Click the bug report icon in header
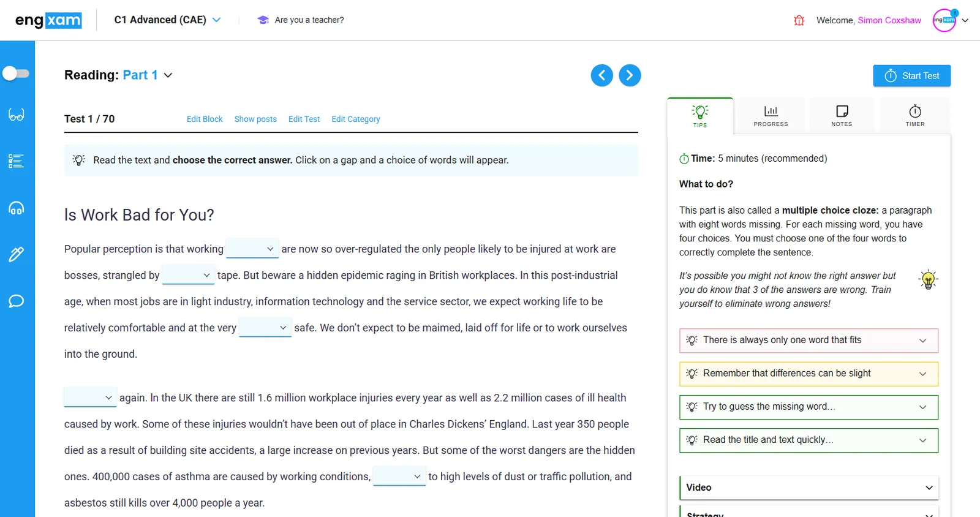The height and width of the screenshot is (517, 980). coord(799,20)
